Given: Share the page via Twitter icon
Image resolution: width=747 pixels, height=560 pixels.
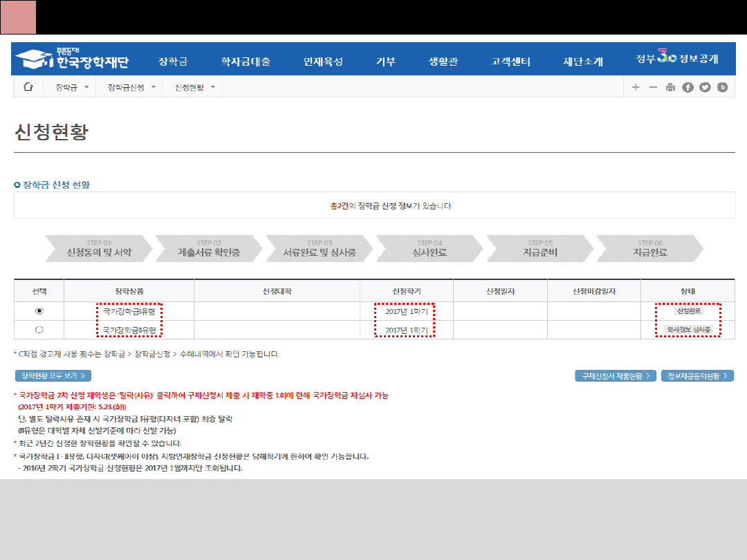Looking at the screenshot, I should 705,87.
